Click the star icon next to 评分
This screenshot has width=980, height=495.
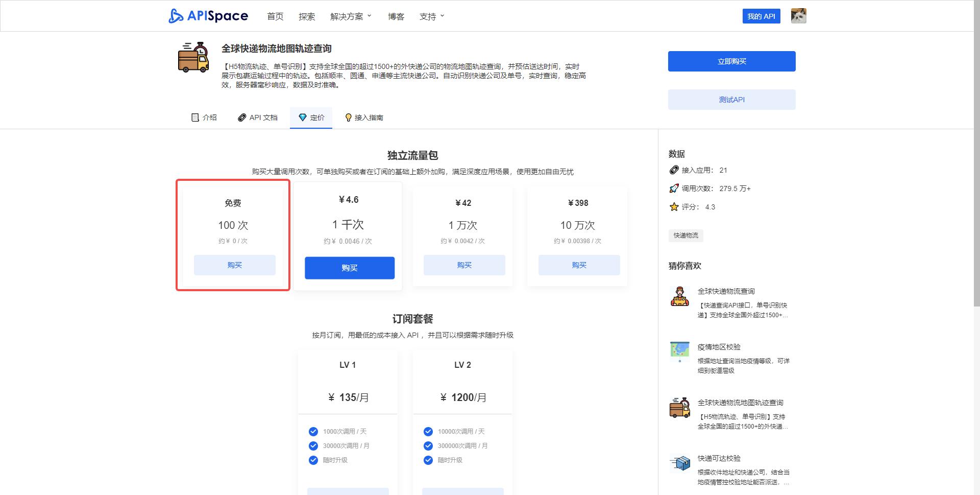(674, 207)
